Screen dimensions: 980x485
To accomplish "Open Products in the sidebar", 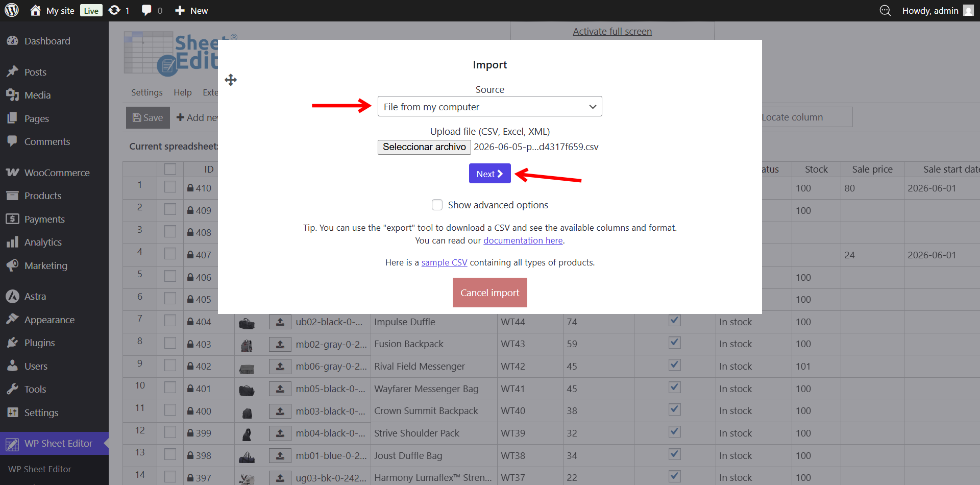I will [43, 196].
